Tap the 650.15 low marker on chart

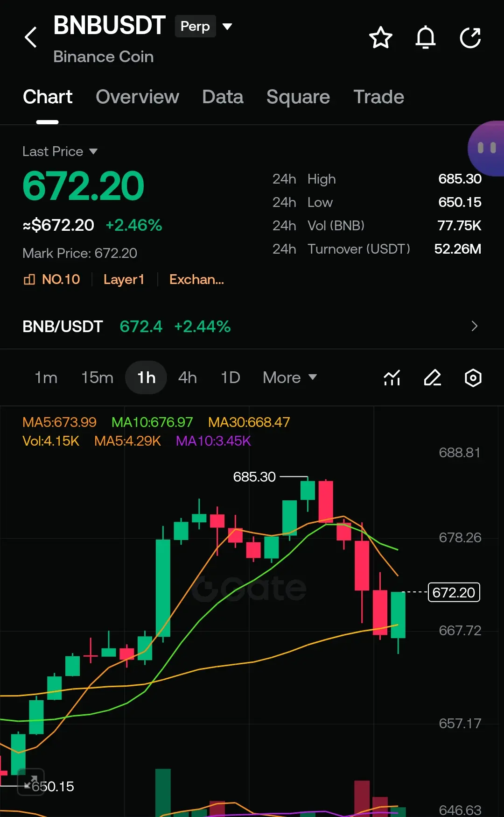coord(53,787)
